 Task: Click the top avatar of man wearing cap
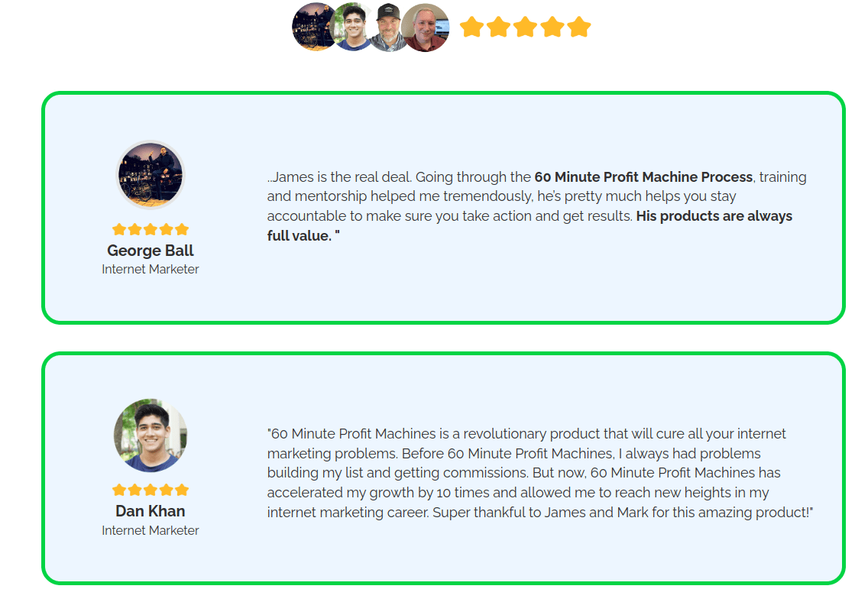click(x=389, y=28)
